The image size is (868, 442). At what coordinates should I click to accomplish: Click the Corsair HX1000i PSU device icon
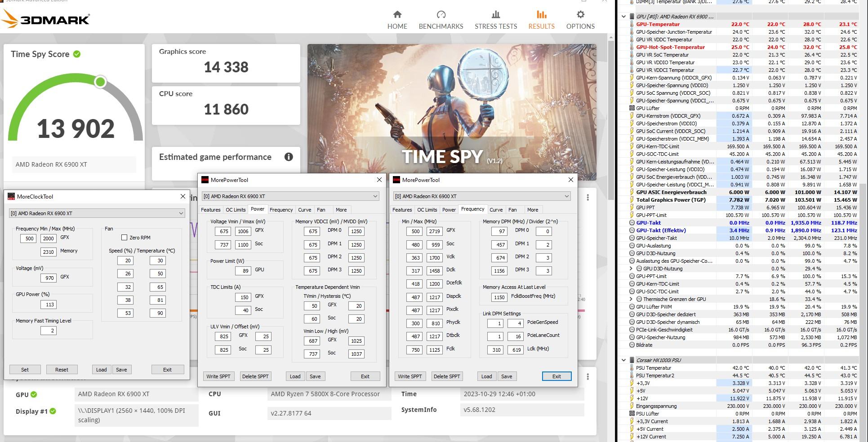coord(632,360)
